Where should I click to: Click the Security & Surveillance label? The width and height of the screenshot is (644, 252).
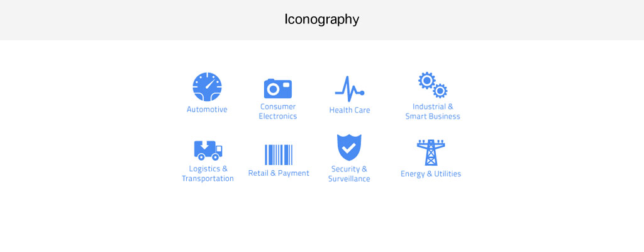coord(349,174)
